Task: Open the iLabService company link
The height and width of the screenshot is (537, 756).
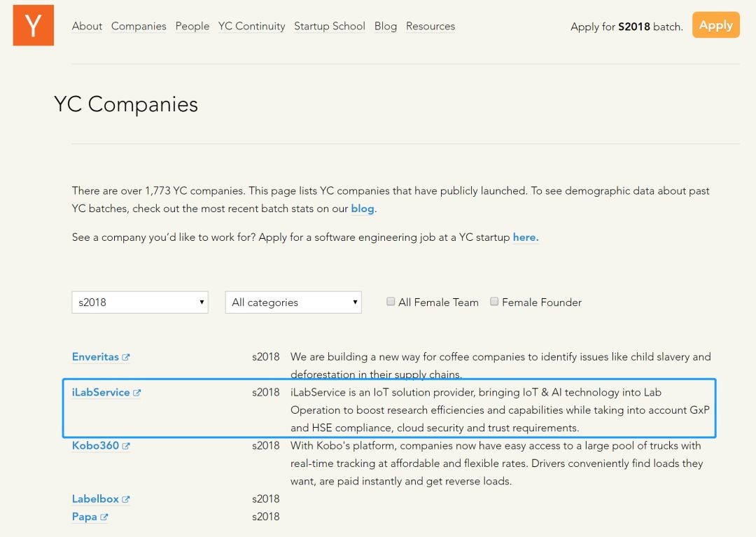Action: pyautogui.click(x=101, y=393)
